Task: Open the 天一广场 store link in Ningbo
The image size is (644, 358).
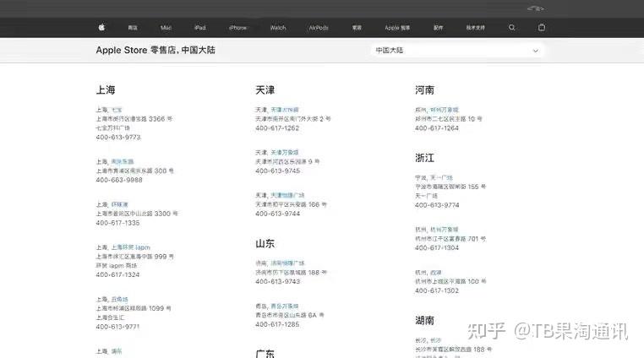Action: (x=441, y=177)
